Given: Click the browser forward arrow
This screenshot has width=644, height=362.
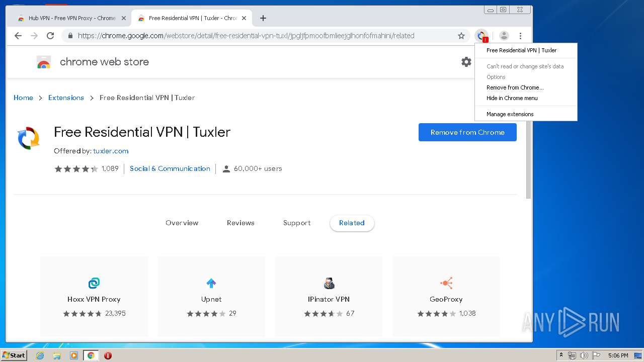Looking at the screenshot, I should 34,36.
